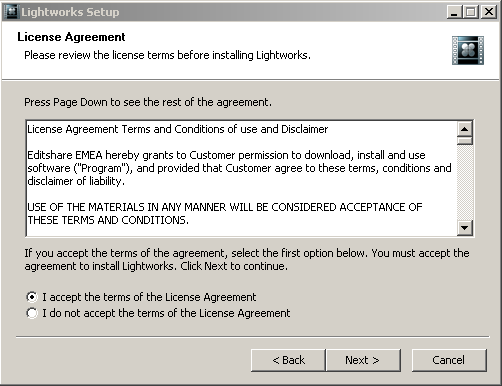Click the "License Agreement Terms and Conditions" first line
502x386 pixels.
(x=178, y=129)
